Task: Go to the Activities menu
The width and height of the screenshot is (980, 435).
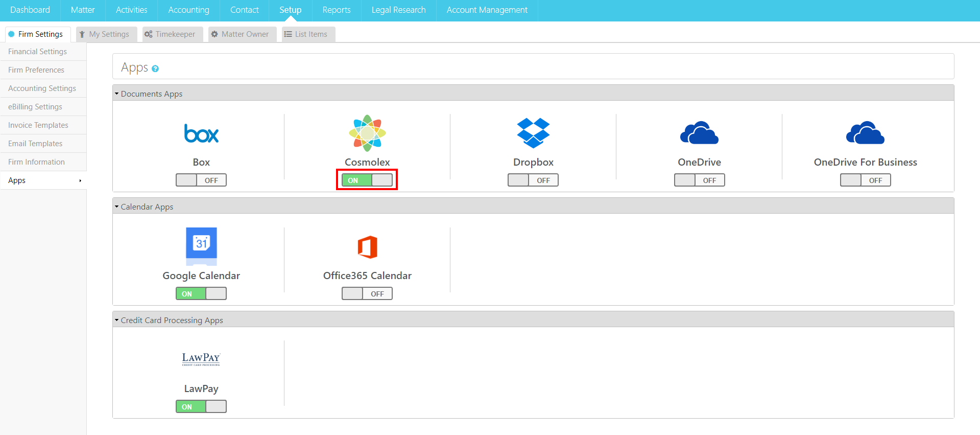Action: [x=131, y=10]
